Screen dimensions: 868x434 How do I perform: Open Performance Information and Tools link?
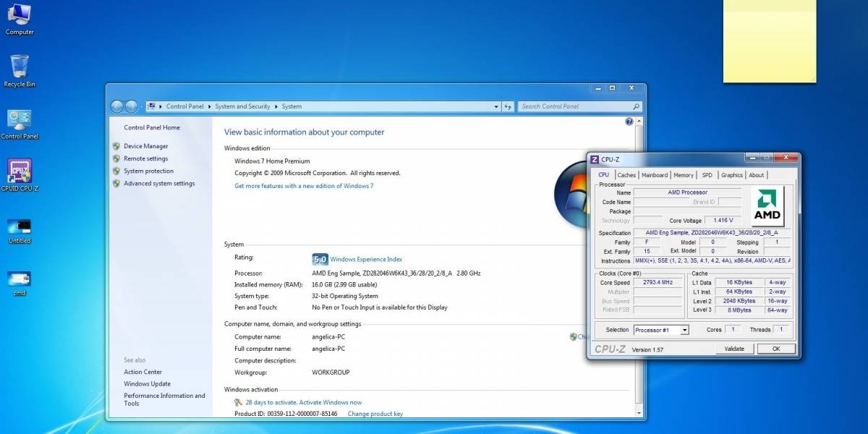(164, 399)
